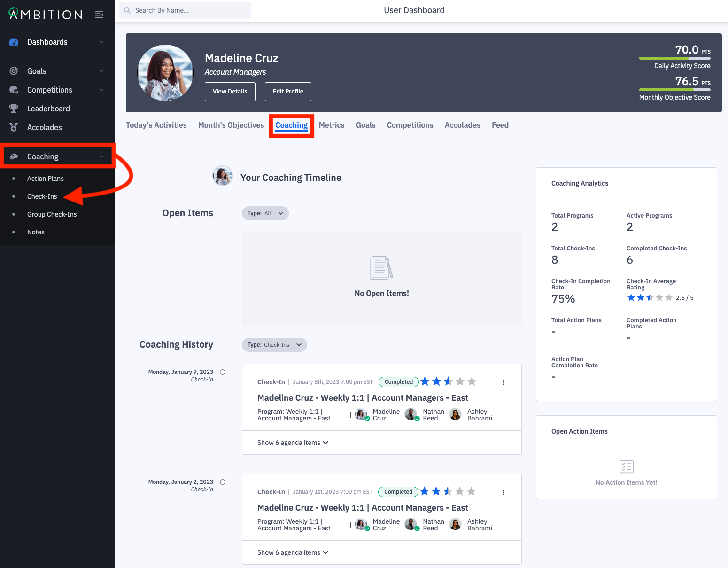Click the Monday, January 2, 2023 timeline marker
728x568 pixels.
coord(223,482)
